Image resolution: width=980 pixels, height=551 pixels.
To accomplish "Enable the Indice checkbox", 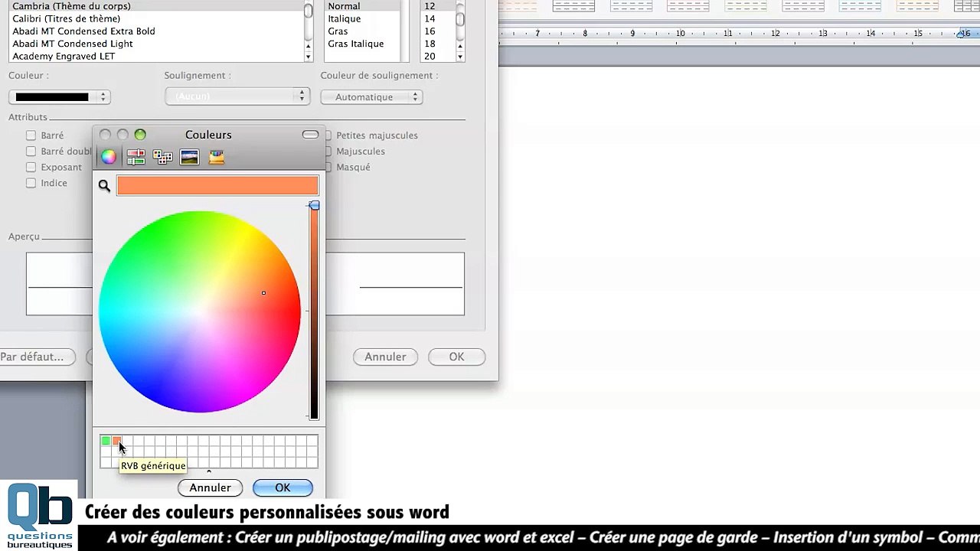I will click(31, 183).
